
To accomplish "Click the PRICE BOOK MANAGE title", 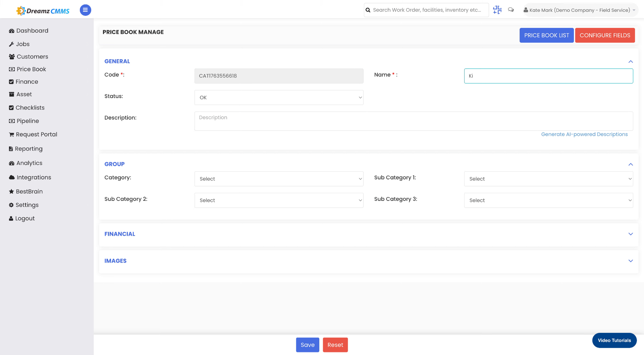I will tap(133, 32).
